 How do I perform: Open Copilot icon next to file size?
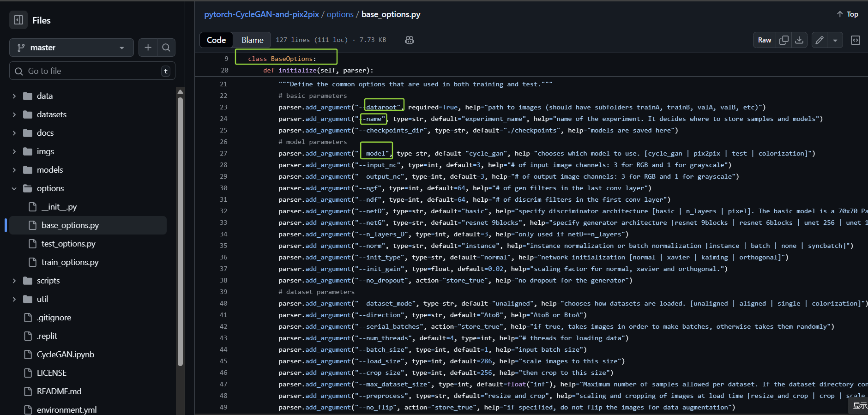tap(409, 40)
